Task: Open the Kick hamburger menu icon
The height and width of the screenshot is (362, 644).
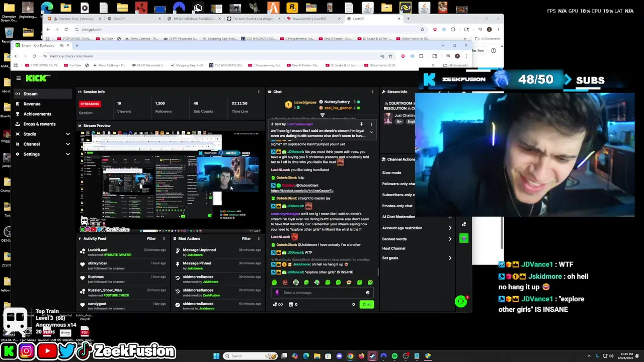Action: click(x=19, y=78)
